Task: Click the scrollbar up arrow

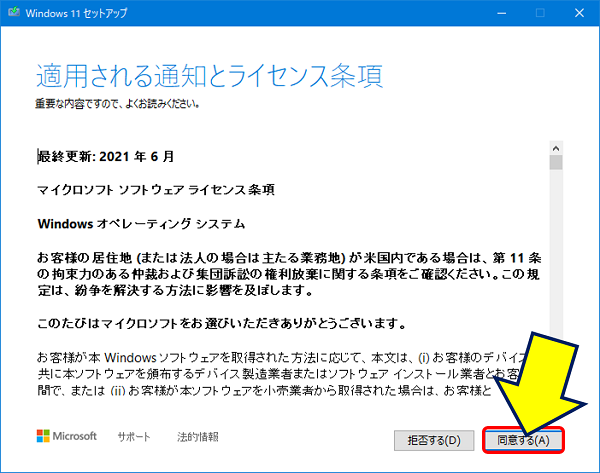Action: point(556,148)
